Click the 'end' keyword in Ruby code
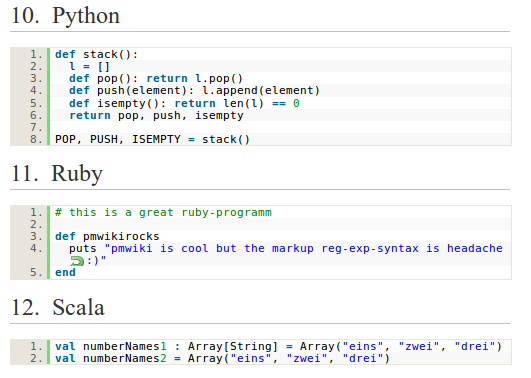This screenshot has width=531, height=378. [65, 272]
